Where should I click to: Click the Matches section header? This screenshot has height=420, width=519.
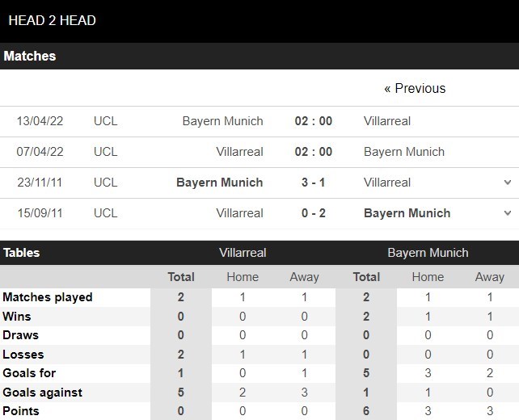pos(30,56)
